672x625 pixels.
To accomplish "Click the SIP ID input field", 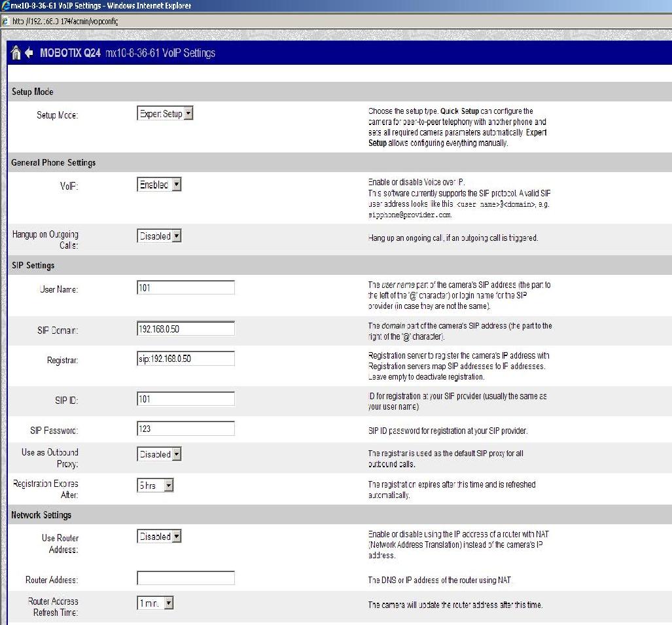I will click(186, 399).
